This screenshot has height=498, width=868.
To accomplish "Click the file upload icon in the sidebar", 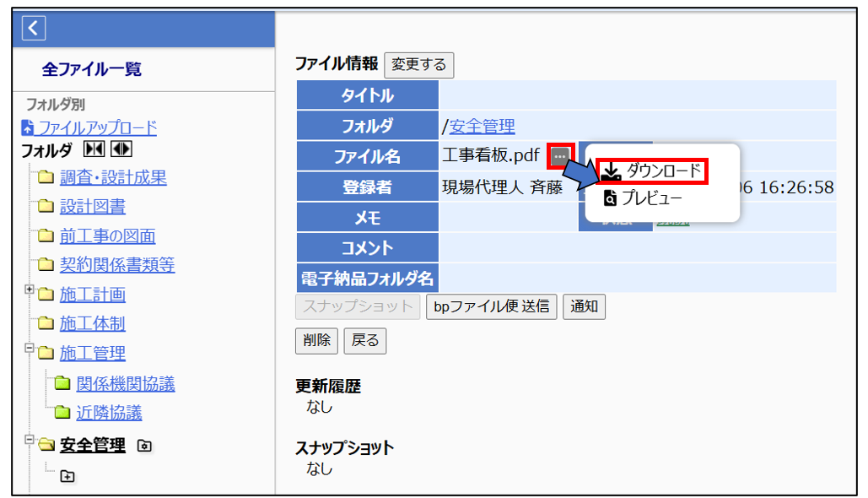I will click(x=28, y=128).
